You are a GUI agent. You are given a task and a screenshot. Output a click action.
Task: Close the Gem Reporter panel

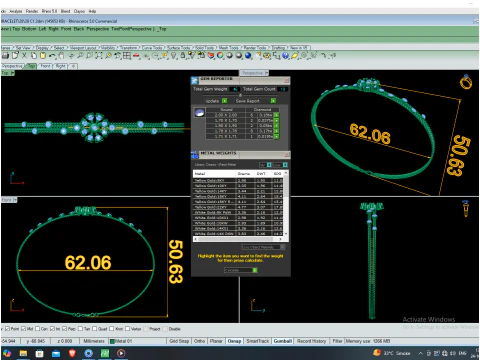point(286,80)
